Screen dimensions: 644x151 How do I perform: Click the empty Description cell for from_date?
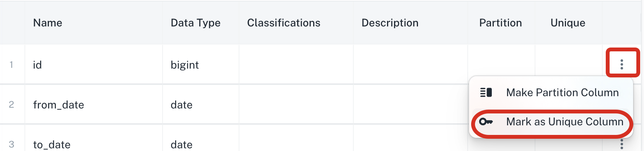point(410,104)
